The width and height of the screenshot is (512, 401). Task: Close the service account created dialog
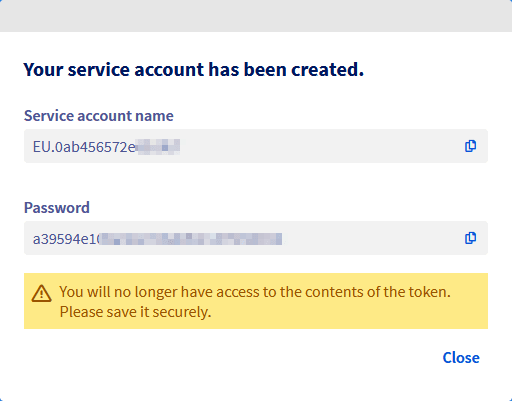pos(461,358)
